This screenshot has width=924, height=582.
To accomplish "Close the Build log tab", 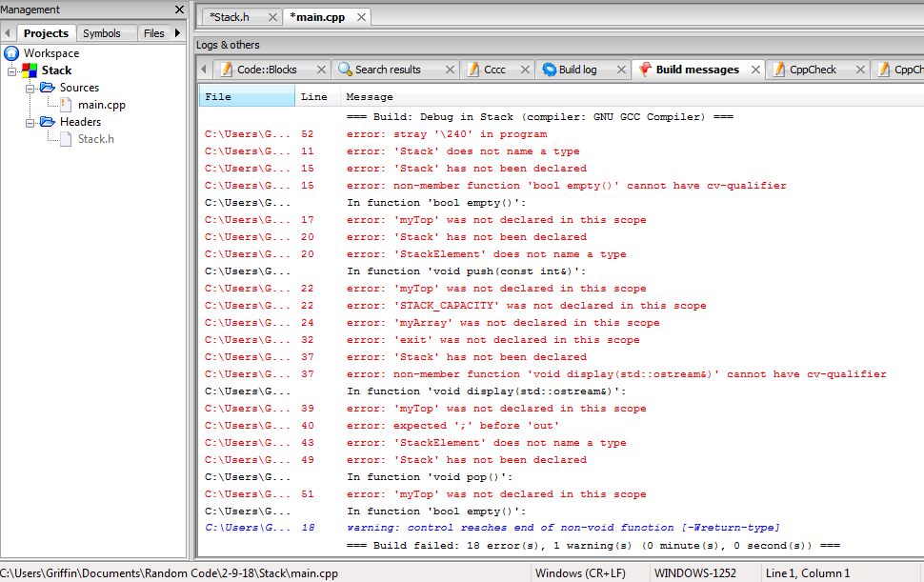I will [621, 70].
